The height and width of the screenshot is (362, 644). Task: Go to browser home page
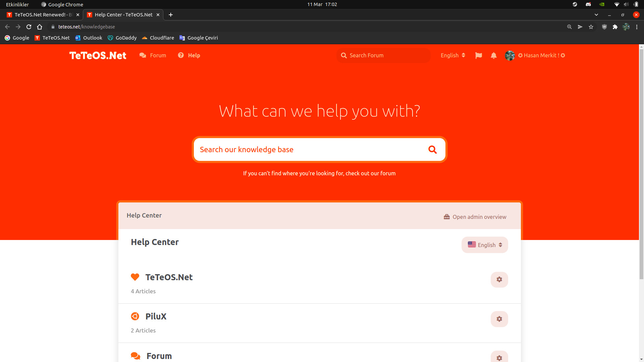pyautogui.click(x=40, y=27)
